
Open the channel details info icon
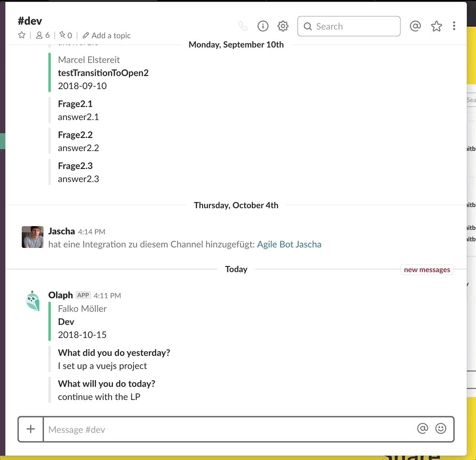pos(263,26)
